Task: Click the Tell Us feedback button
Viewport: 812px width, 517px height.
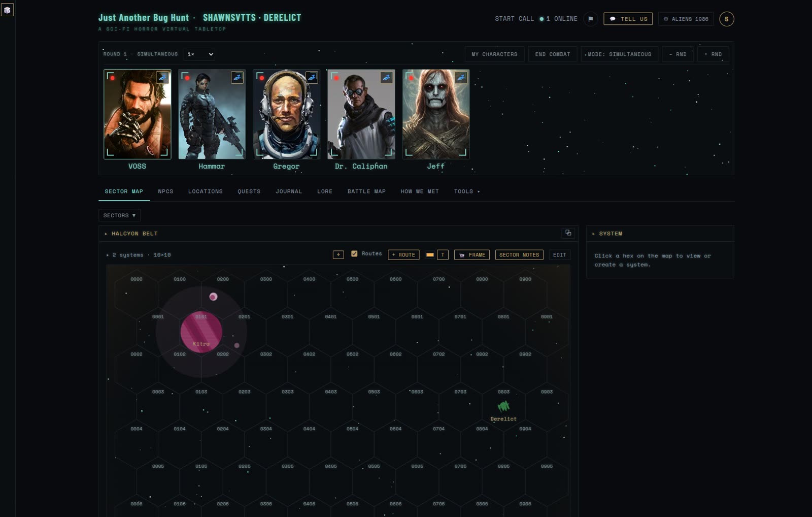Action: [x=628, y=19]
